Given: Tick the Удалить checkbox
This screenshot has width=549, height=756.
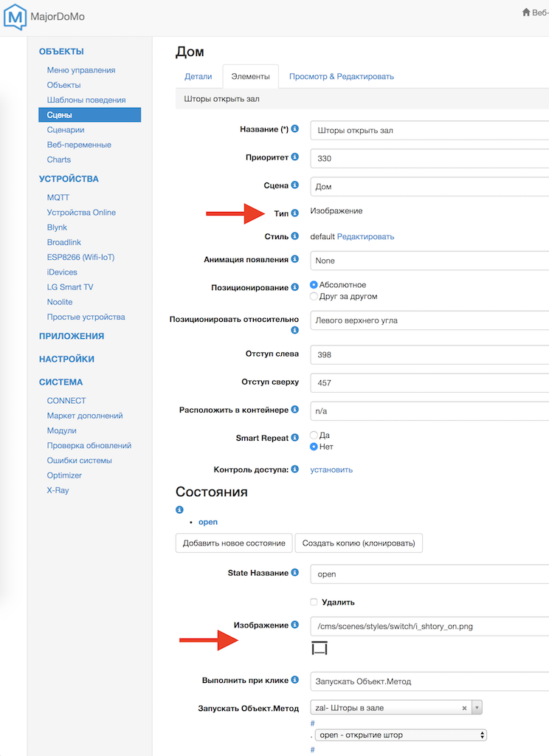Looking at the screenshot, I should [314, 602].
